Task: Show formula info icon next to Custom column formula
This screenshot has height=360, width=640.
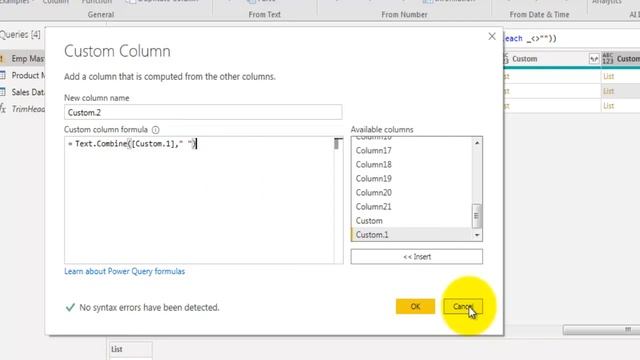Action: [156, 130]
